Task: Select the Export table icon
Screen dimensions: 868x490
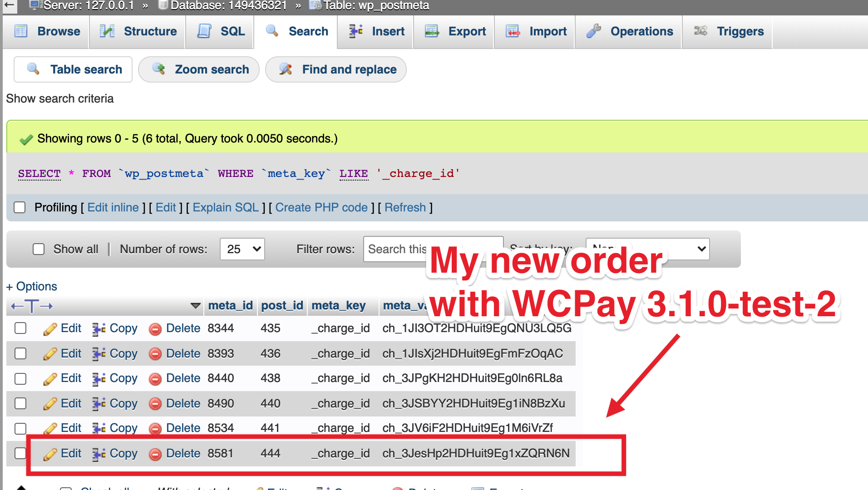Action: coord(433,31)
